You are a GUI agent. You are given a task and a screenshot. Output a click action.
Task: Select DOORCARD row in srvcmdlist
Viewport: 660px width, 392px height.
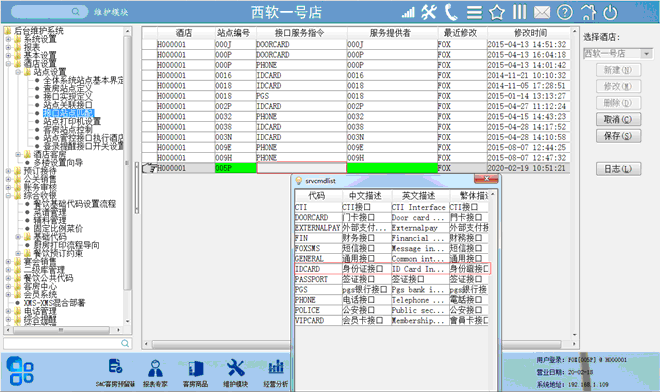tap(391, 217)
